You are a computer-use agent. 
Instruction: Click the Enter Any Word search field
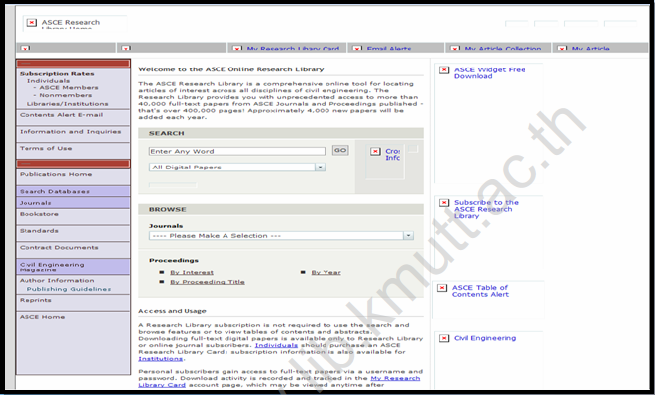[x=237, y=152]
